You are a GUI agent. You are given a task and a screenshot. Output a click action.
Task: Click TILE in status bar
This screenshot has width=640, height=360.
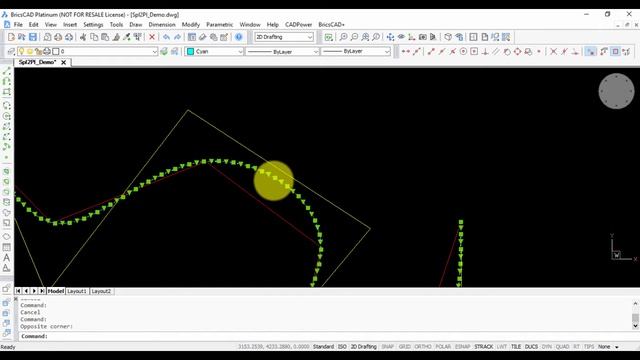pos(516,347)
